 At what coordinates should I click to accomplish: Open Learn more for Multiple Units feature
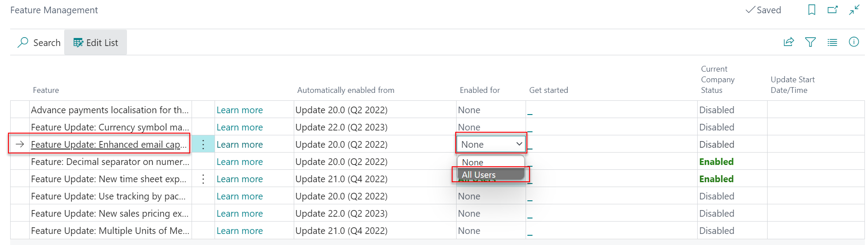pos(239,231)
